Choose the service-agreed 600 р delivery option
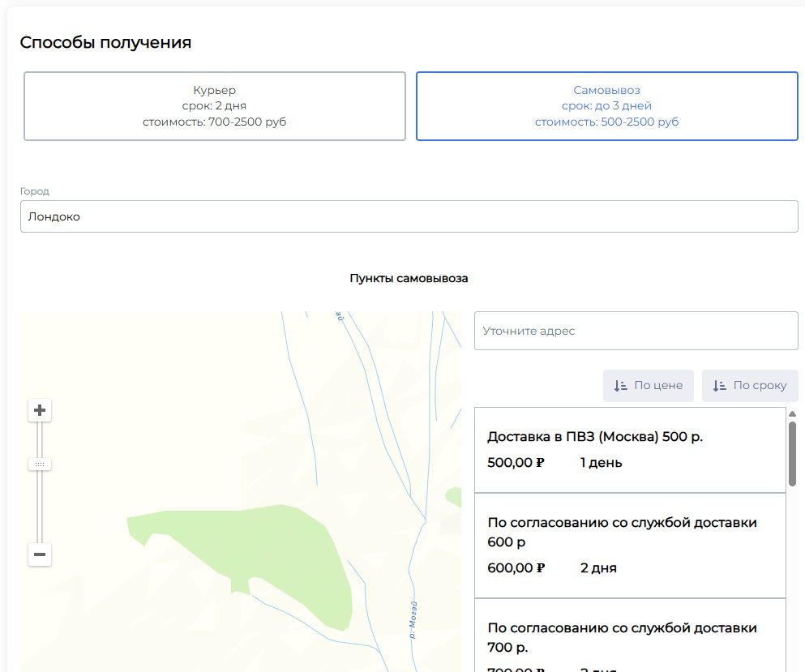805x672 pixels. [631, 546]
